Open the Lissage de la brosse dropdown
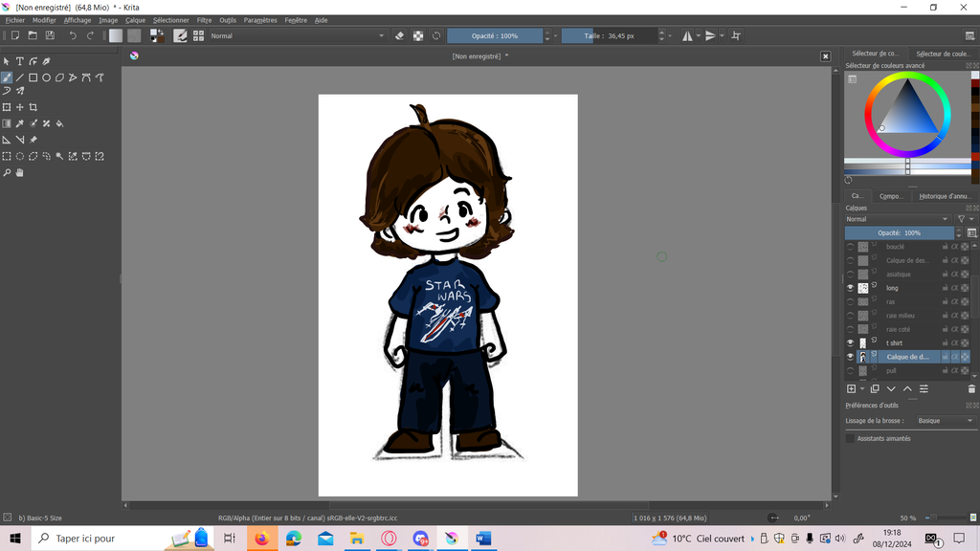 (944, 421)
